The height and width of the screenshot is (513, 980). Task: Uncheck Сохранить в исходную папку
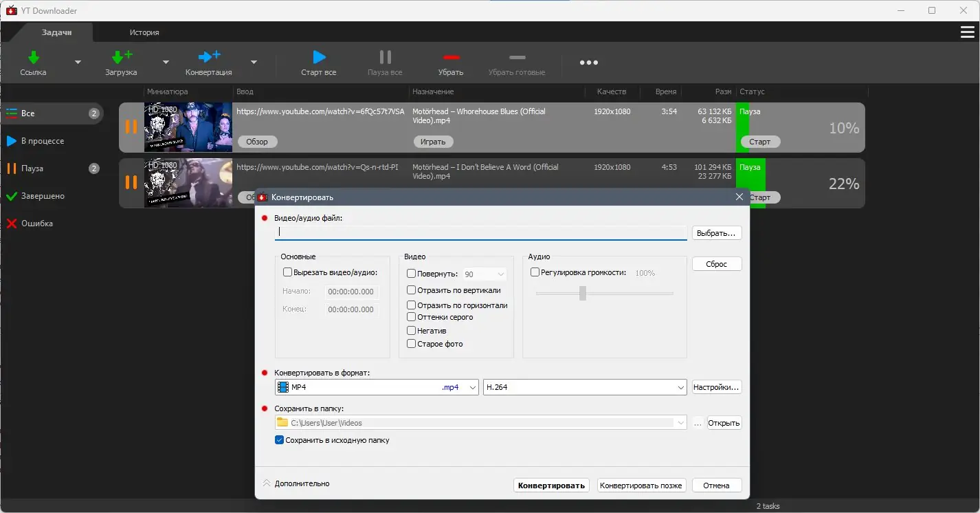280,440
